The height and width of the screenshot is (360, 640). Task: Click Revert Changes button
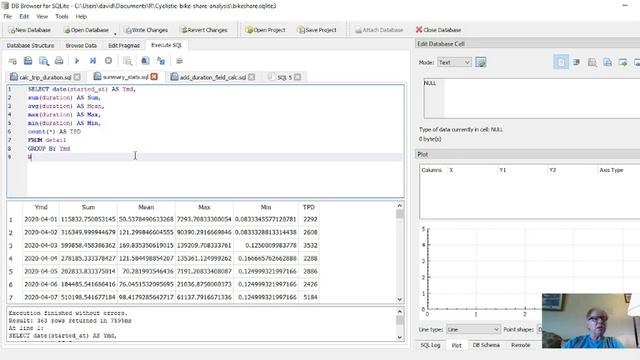pos(204,30)
